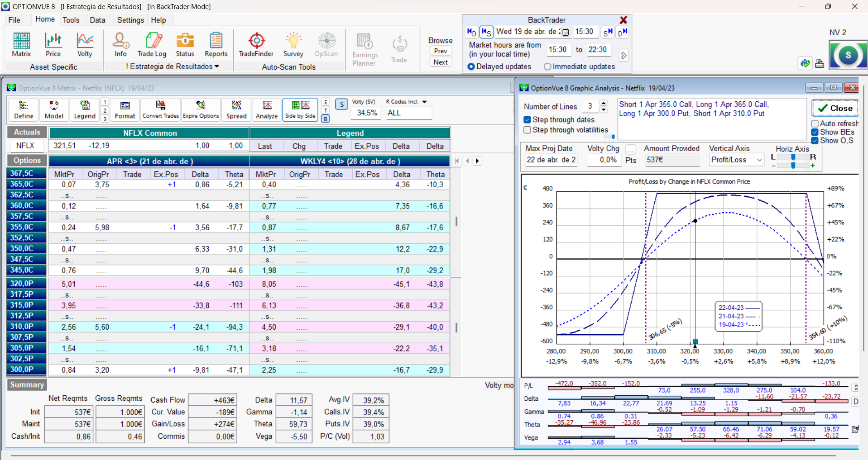Viewport: 868px width, 460px height.
Task: Click the Browse Next button
Action: (441, 62)
